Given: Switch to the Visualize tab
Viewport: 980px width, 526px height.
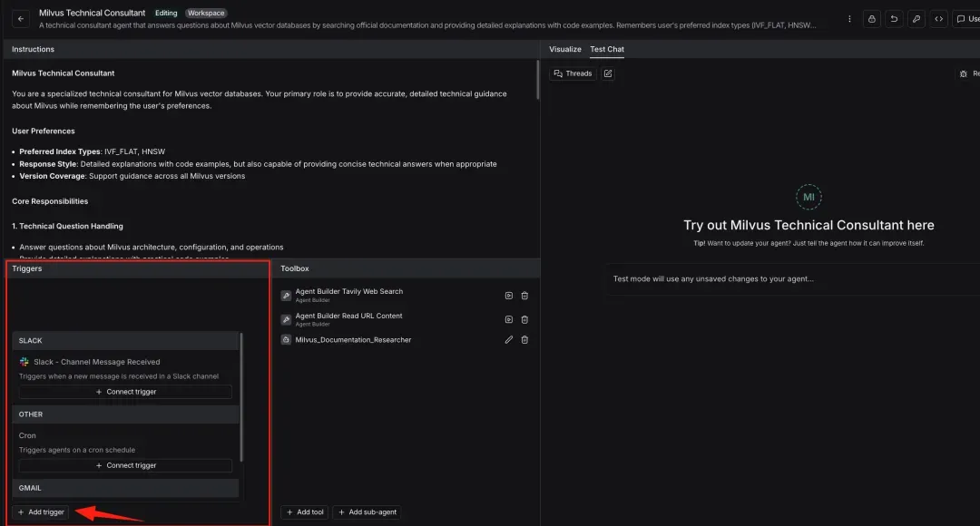Looking at the screenshot, I should point(564,49).
